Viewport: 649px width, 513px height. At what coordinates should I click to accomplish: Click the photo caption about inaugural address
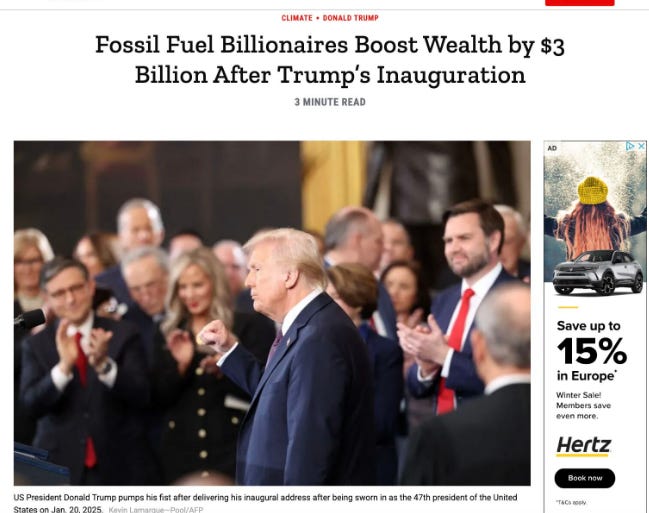[x=265, y=503]
